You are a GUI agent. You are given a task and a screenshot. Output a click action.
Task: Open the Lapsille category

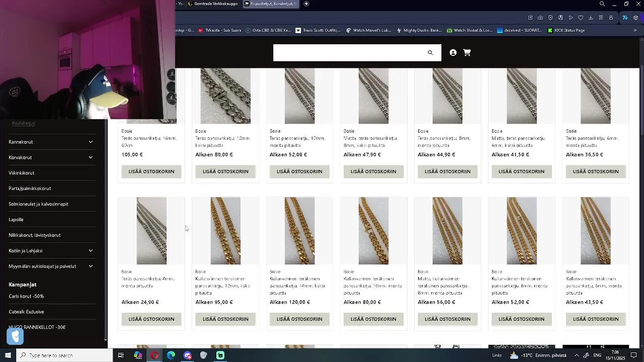tap(16, 220)
